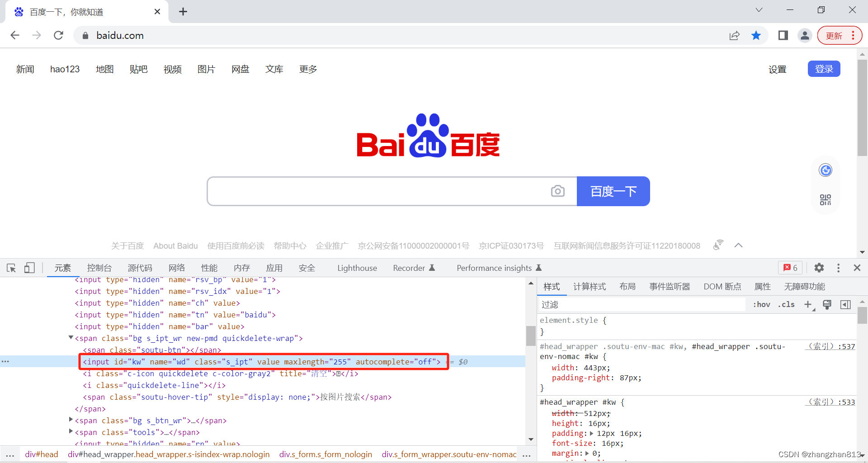Viewport: 868px width, 463px height.
Task: Add a new style rule plus icon
Action: click(x=808, y=305)
